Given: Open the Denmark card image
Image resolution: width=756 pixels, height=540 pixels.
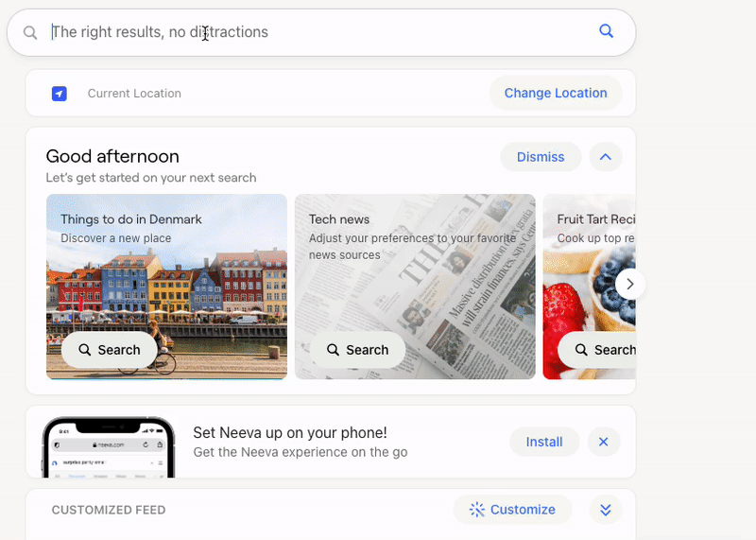Looking at the screenshot, I should pos(166,287).
